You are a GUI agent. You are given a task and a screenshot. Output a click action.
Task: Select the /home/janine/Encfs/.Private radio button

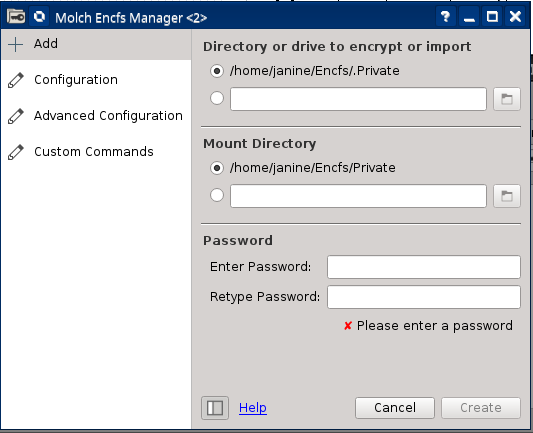pos(217,71)
